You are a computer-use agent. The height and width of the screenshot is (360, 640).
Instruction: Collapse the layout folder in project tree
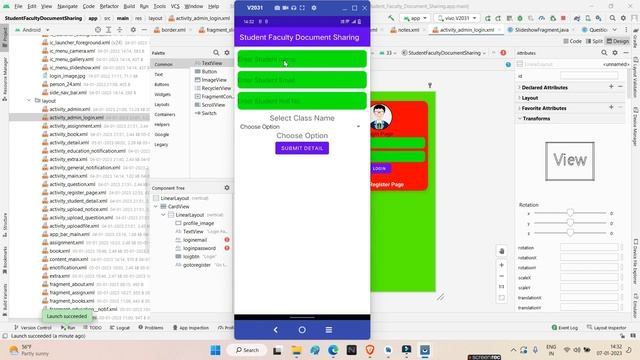point(29,100)
